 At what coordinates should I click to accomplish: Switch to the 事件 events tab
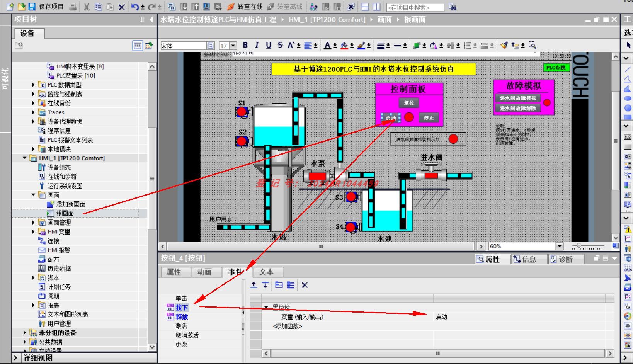tap(235, 272)
